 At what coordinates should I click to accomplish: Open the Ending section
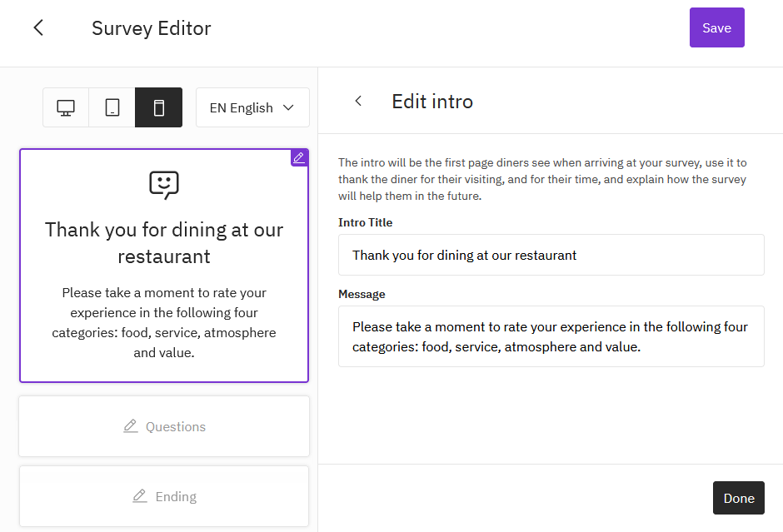pos(164,496)
